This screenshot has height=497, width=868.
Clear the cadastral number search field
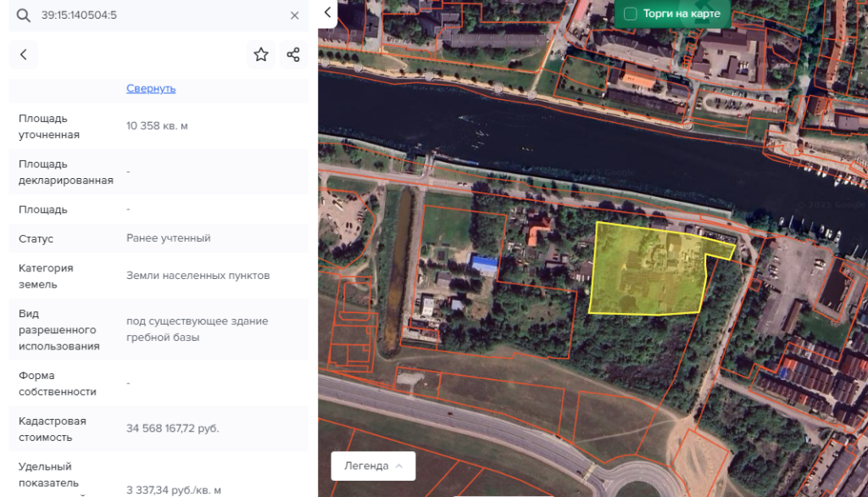[294, 15]
